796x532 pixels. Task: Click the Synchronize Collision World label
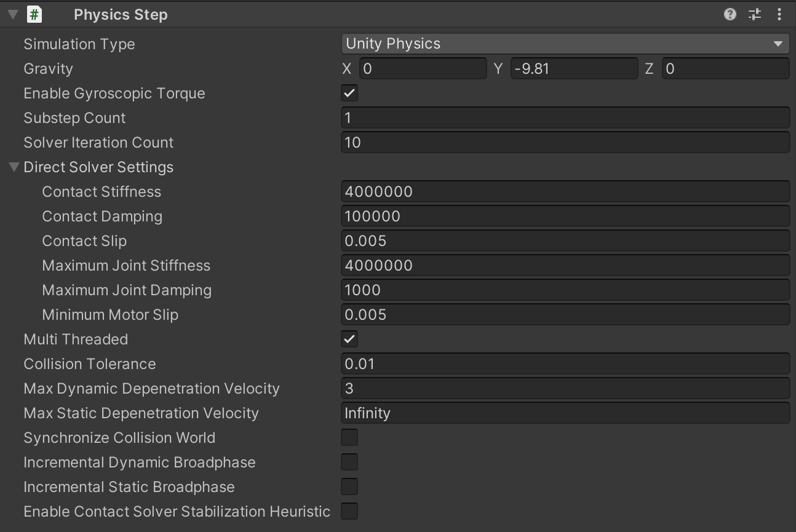pos(119,438)
